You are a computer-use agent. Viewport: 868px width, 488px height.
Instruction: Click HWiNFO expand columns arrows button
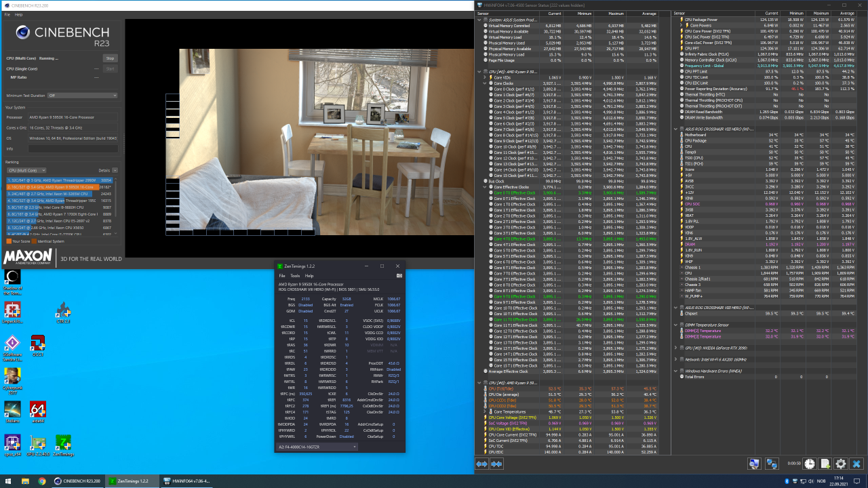tap(482, 464)
